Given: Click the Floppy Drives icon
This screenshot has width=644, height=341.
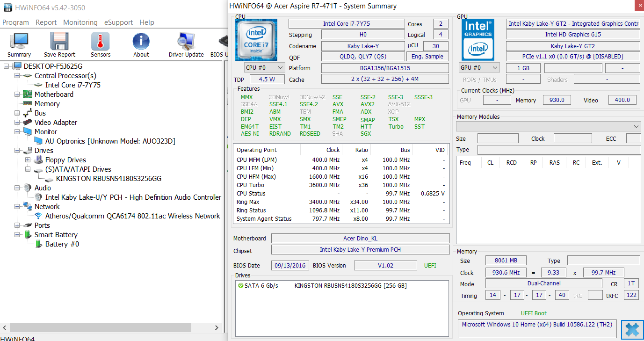Looking at the screenshot, I should pyautogui.click(x=39, y=160).
